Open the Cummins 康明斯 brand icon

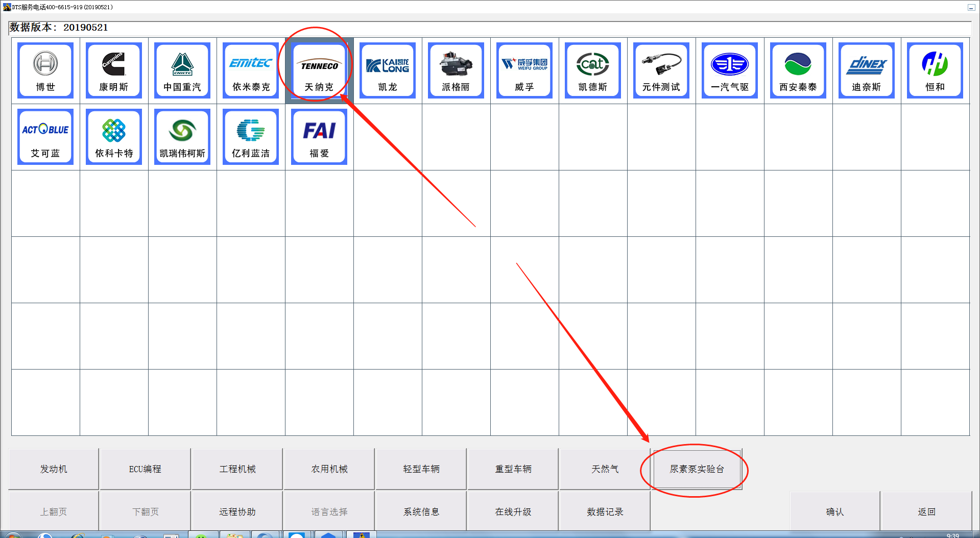pyautogui.click(x=114, y=70)
